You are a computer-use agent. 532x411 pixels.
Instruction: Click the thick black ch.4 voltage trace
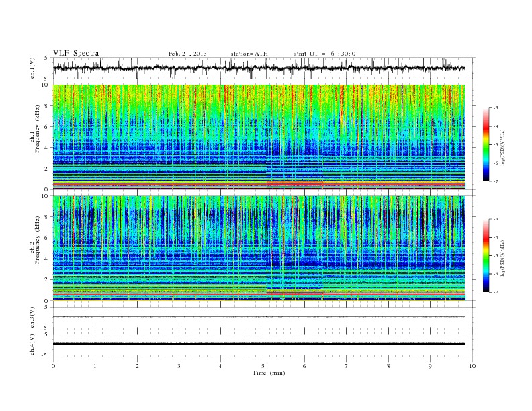pyautogui.click(x=259, y=344)
